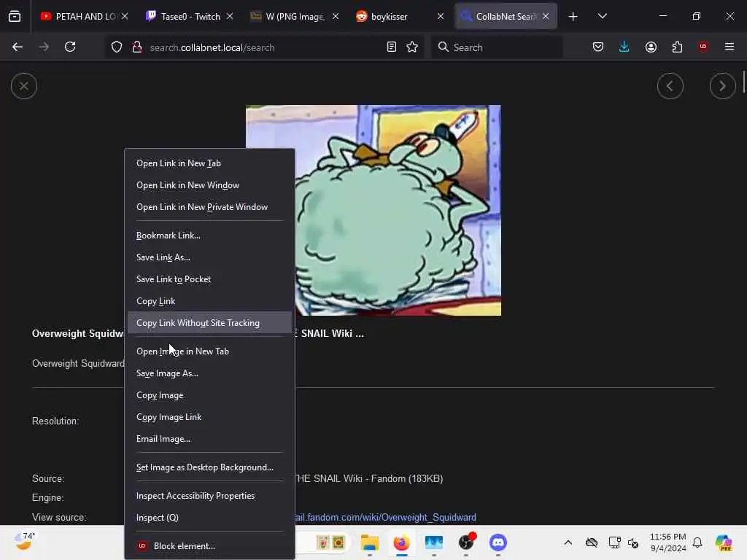Click the Firefox taskbar icon
747x560 pixels.
click(x=402, y=542)
